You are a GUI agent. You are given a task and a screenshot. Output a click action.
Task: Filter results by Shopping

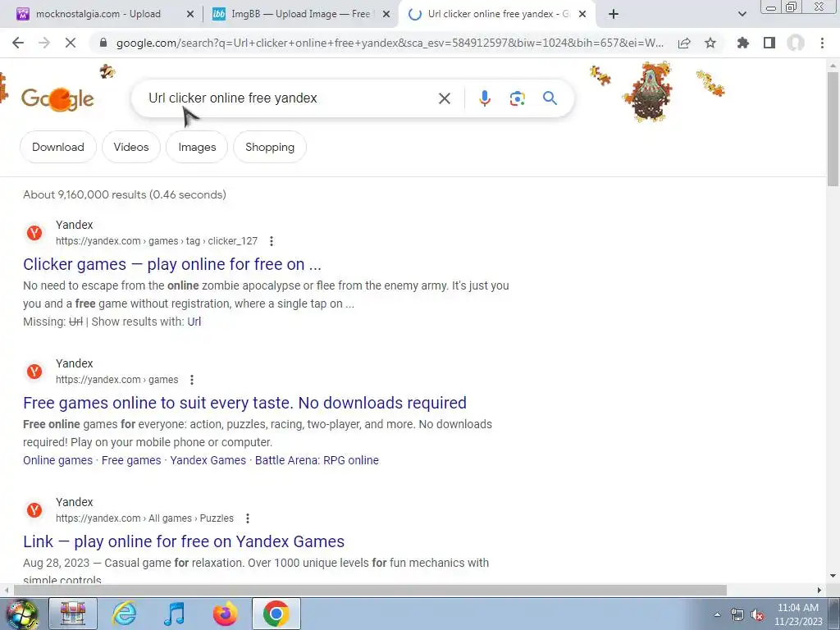[x=270, y=147]
